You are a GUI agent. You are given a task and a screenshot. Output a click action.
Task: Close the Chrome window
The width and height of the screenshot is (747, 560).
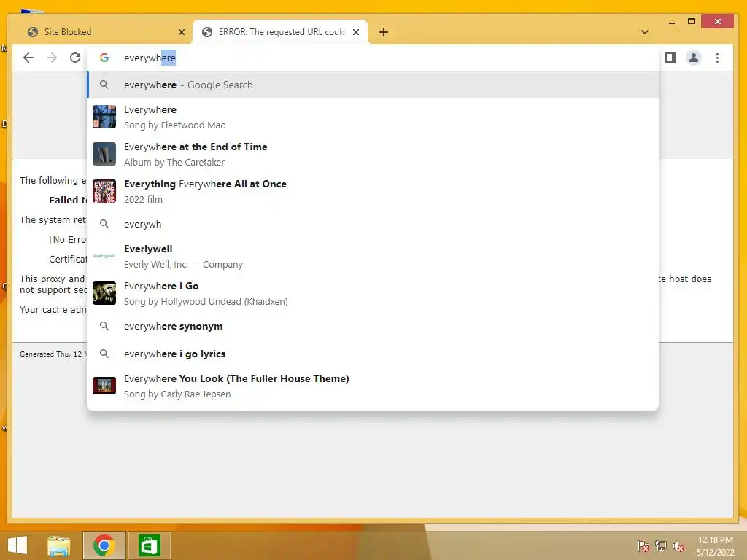point(718,21)
